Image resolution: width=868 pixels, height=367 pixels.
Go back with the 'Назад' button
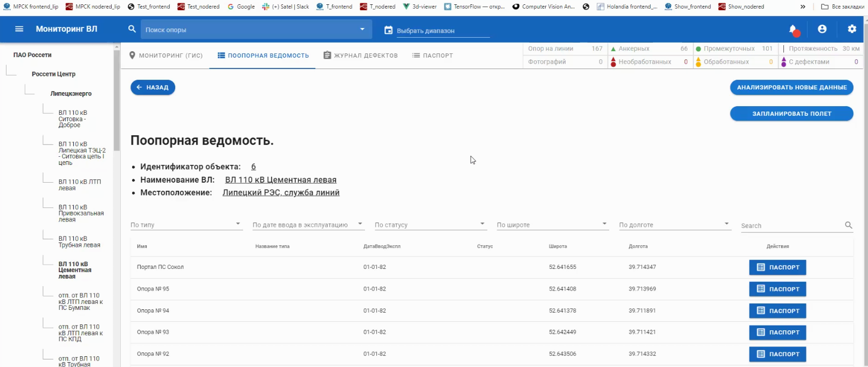click(153, 87)
